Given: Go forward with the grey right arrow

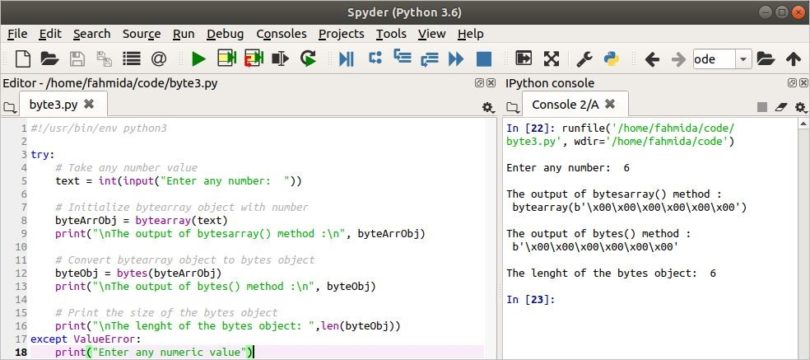Looking at the screenshot, I should (x=678, y=59).
